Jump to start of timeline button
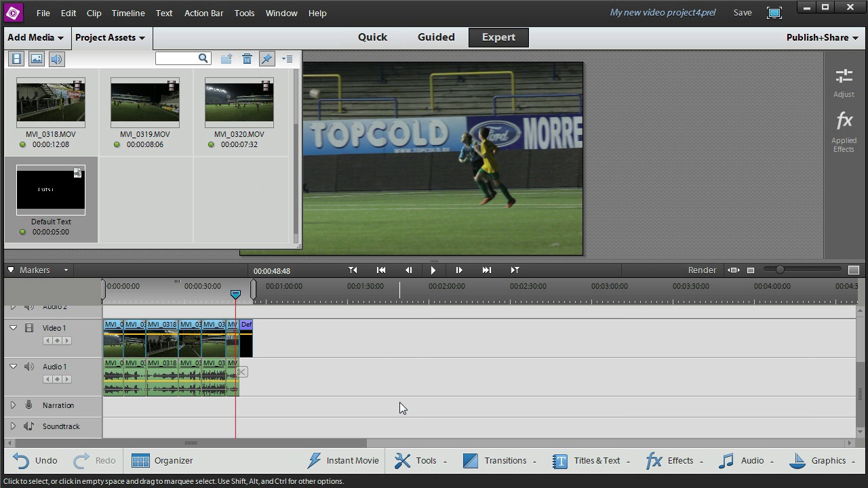Screen dimensions: 868x488 point(381,270)
